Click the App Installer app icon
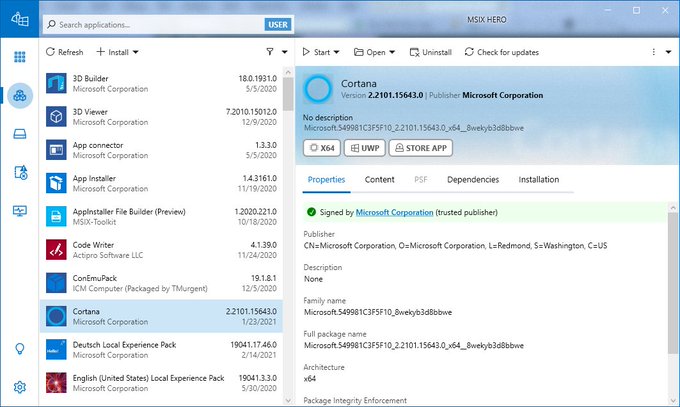 tap(56, 183)
